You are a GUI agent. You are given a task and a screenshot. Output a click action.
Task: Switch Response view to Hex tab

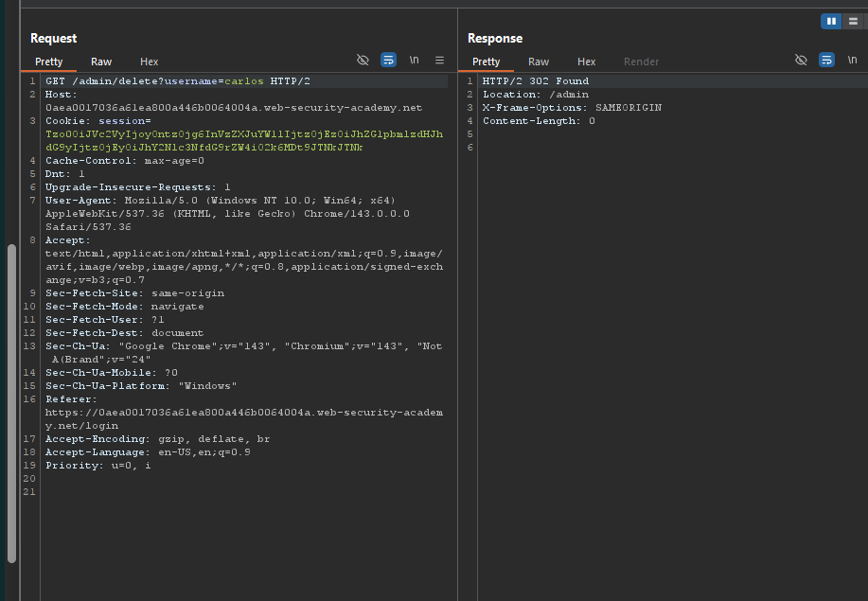coord(586,62)
